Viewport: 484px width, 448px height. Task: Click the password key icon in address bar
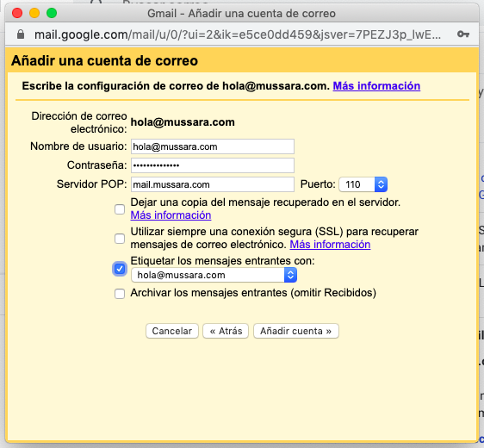coord(463,34)
